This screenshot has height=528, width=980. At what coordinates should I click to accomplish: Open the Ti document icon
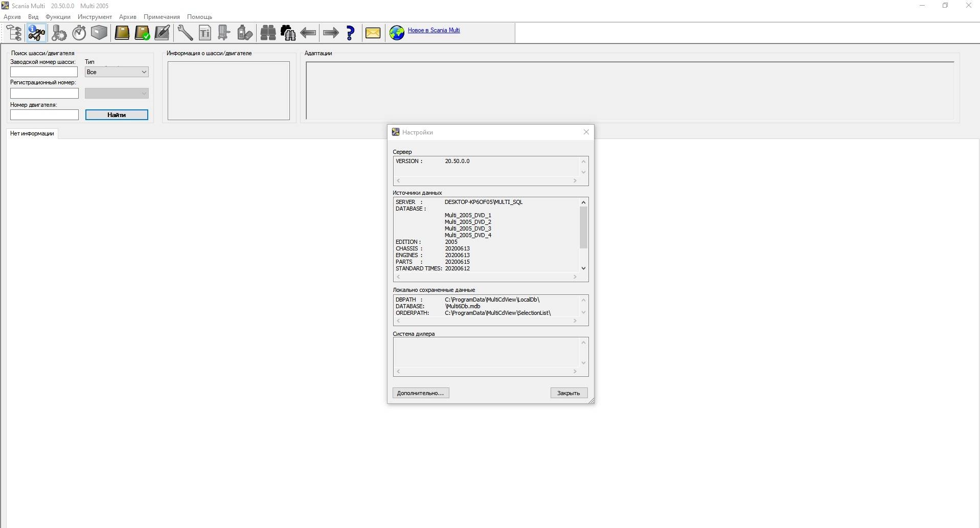click(204, 33)
